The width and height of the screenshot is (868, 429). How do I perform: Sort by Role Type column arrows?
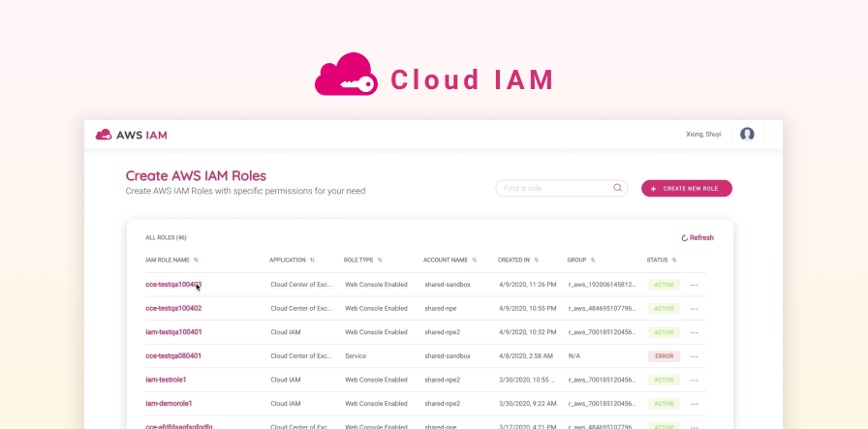click(380, 260)
